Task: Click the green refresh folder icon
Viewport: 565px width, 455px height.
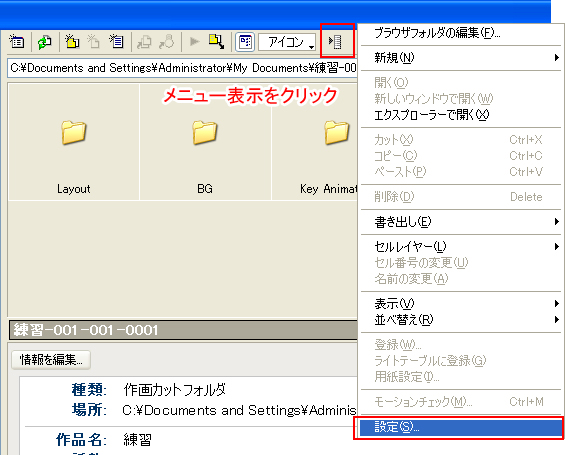Action: (44, 42)
